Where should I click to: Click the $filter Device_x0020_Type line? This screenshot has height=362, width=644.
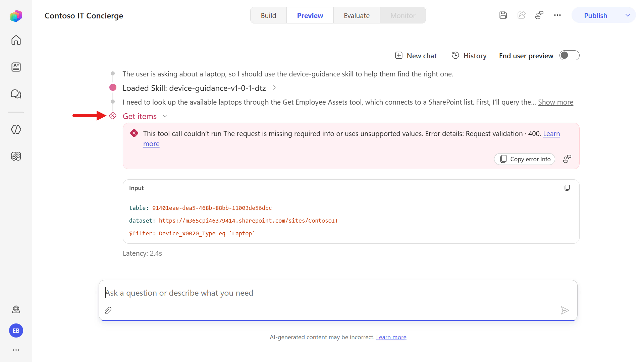[x=192, y=233]
